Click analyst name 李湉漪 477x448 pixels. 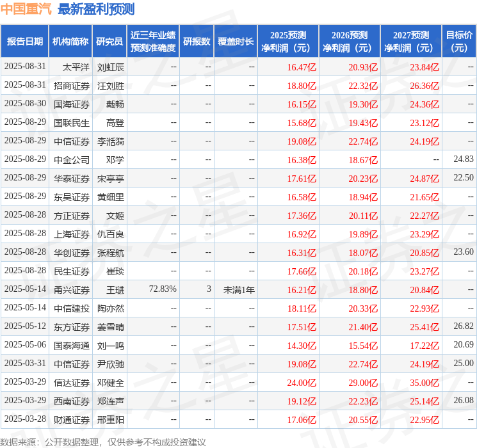click(x=110, y=141)
